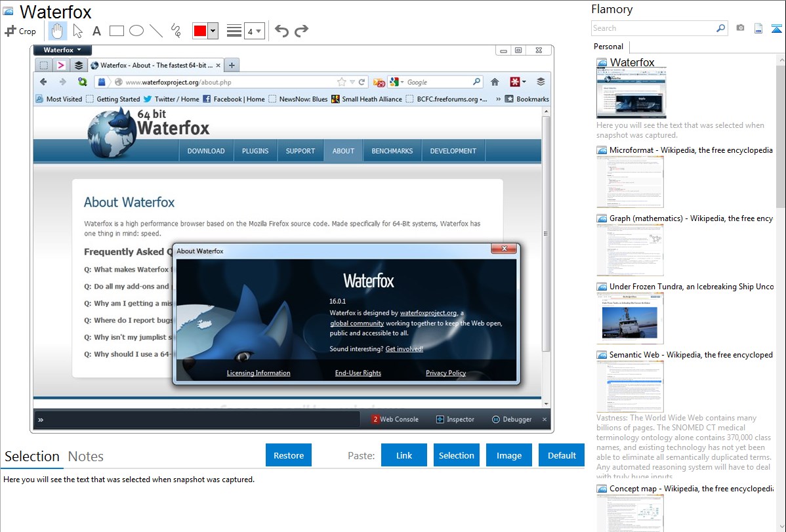Select the arrow pointer tool
The image size is (786, 532).
pyautogui.click(x=77, y=31)
